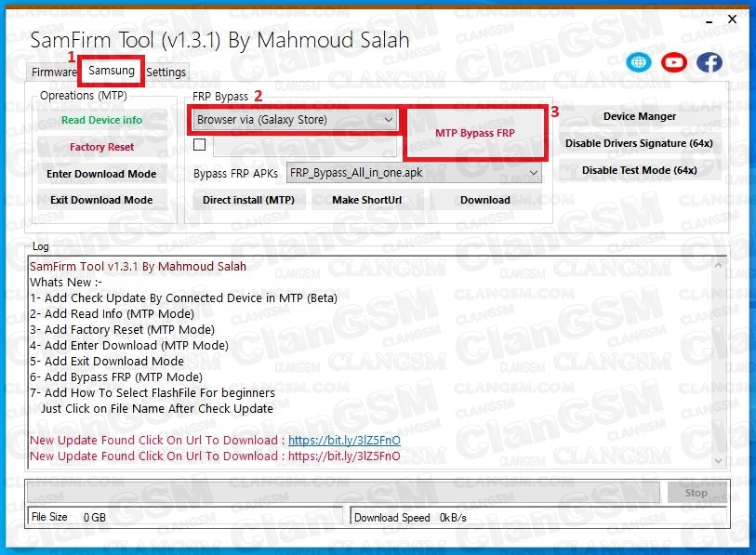Click the log scrollbar down arrow

719,461
